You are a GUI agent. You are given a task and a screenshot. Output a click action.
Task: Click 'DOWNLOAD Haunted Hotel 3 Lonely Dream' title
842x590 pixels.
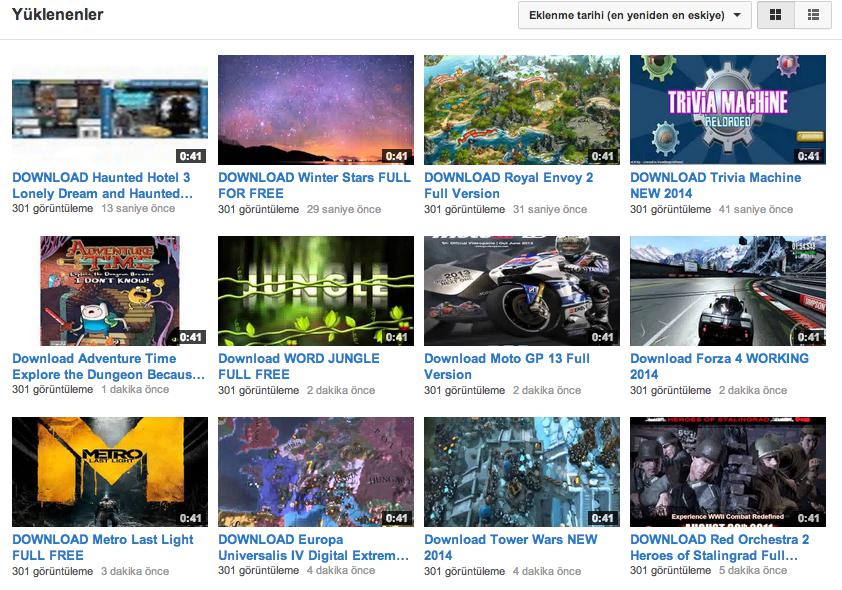coord(102,185)
